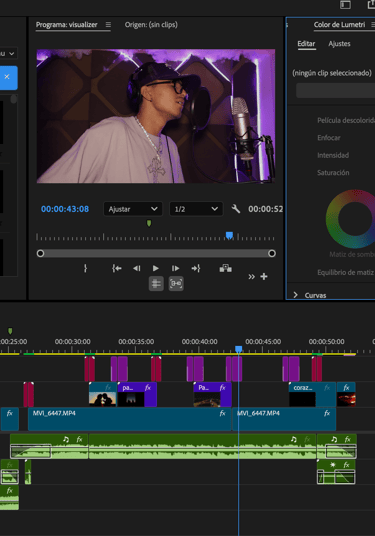Click right handle of monitor zoom scrollbar
Viewport: 375px width, 536px height.
click(x=272, y=253)
